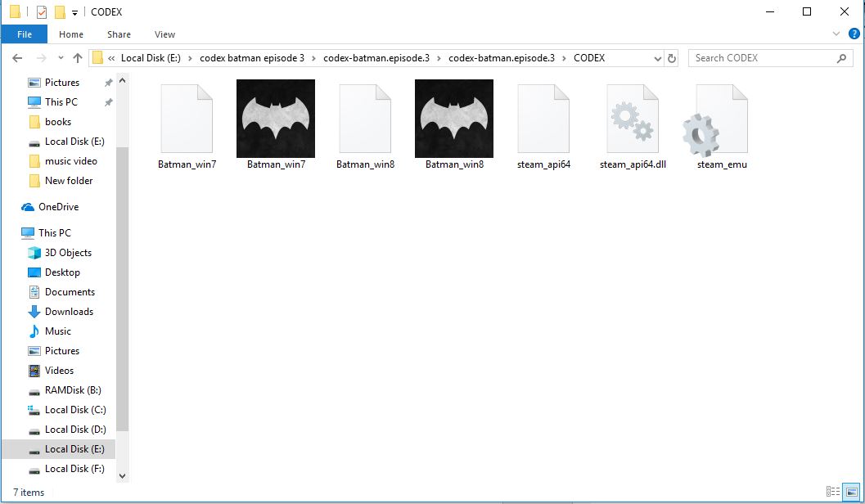The width and height of the screenshot is (865, 504).
Task: Open Videos in navigation pane
Action: tap(58, 371)
